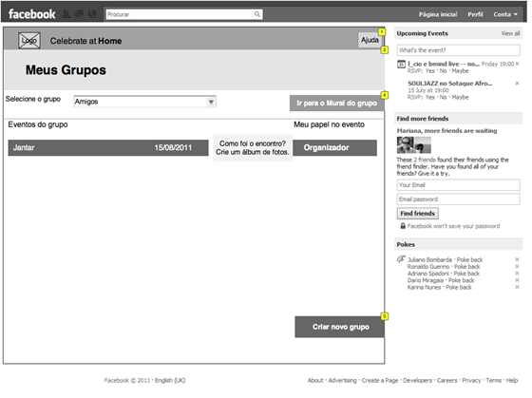Viewport: 532px width, 398px height.
Task: Go to Página inicial
Action: [438, 14]
